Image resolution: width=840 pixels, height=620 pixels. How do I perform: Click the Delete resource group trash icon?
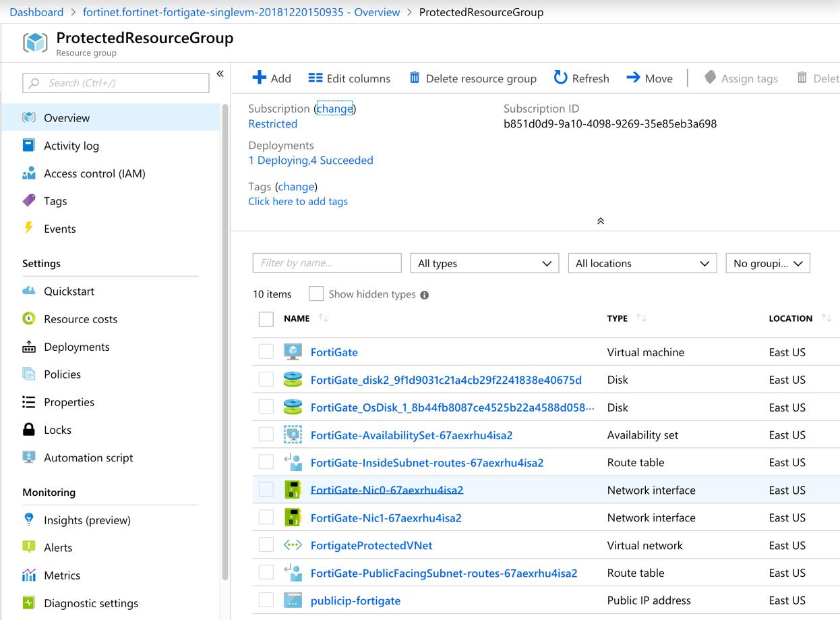coord(415,78)
